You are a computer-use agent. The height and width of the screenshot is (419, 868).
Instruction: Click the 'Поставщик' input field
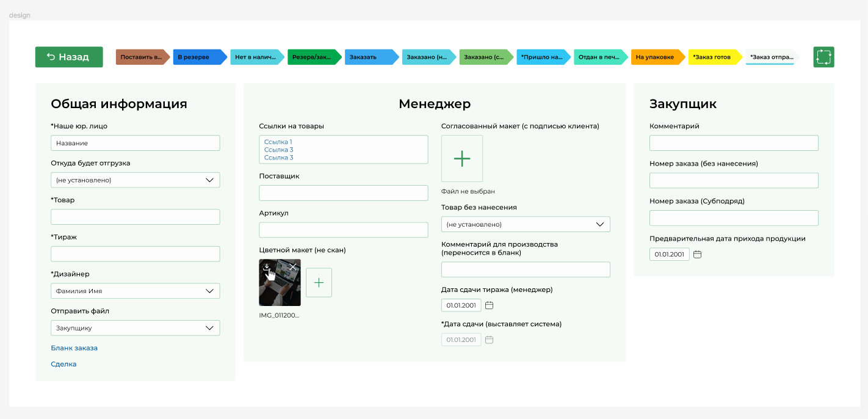click(x=344, y=193)
